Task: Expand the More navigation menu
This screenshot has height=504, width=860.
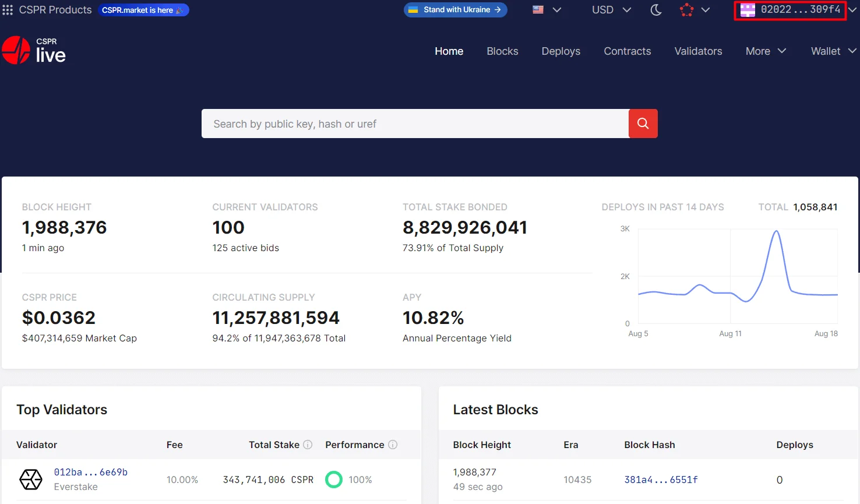Action: [x=765, y=51]
